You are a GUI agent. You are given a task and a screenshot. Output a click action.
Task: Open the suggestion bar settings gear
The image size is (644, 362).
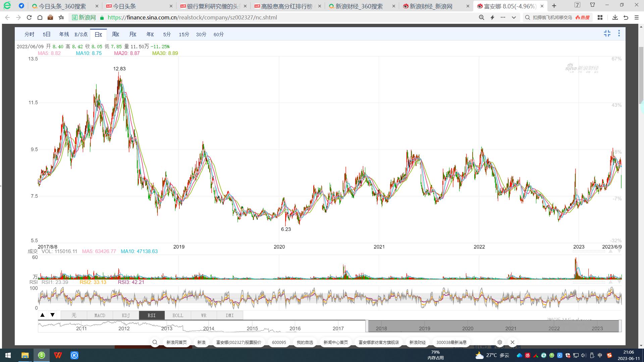(500, 342)
